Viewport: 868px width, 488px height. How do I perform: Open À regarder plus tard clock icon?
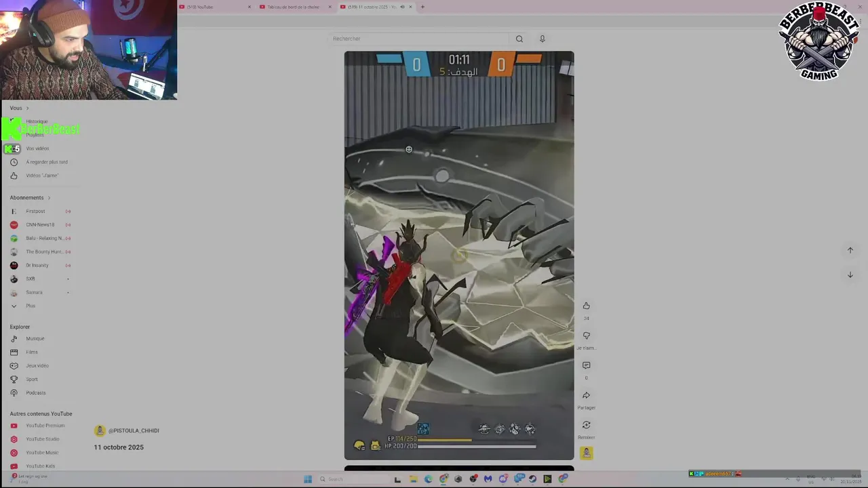[14, 162]
